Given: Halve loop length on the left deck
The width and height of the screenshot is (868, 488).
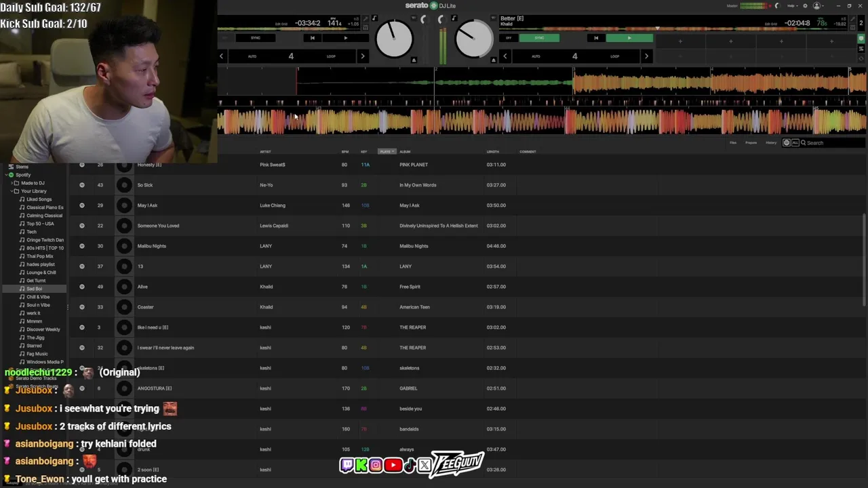Looking at the screenshot, I should click(x=221, y=56).
